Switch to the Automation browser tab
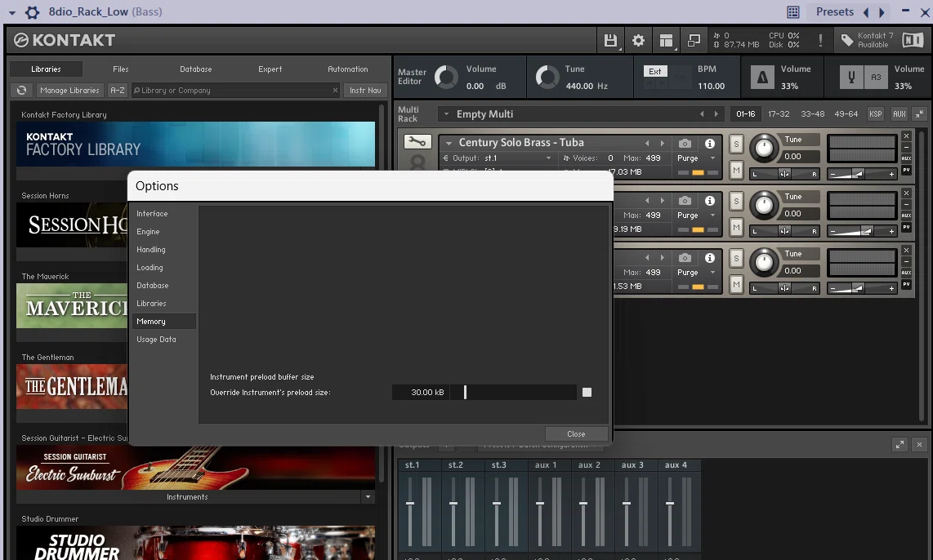 pos(348,69)
